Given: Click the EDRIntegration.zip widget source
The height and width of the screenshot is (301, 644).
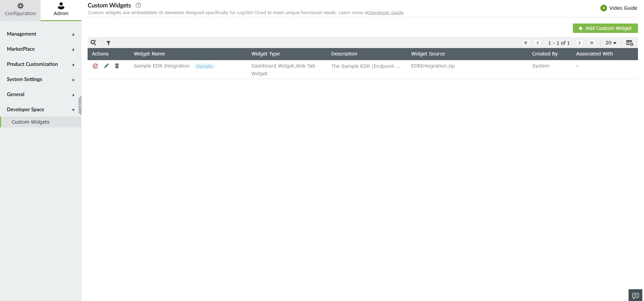Looking at the screenshot, I should (x=433, y=66).
